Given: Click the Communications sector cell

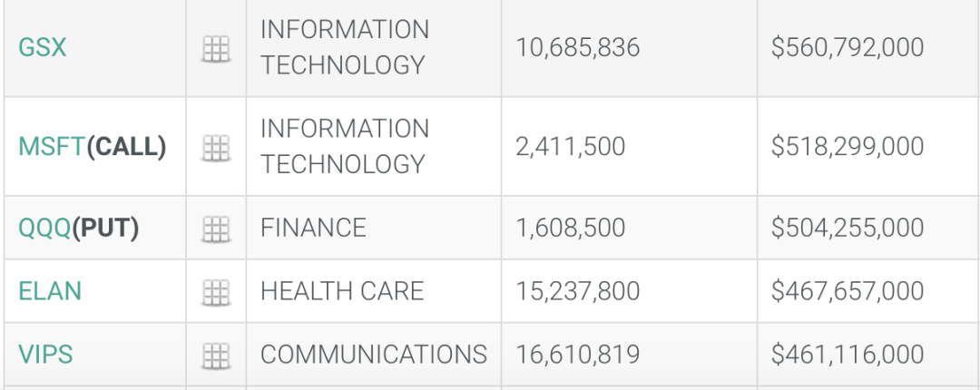Looking at the screenshot, I should (373, 354).
